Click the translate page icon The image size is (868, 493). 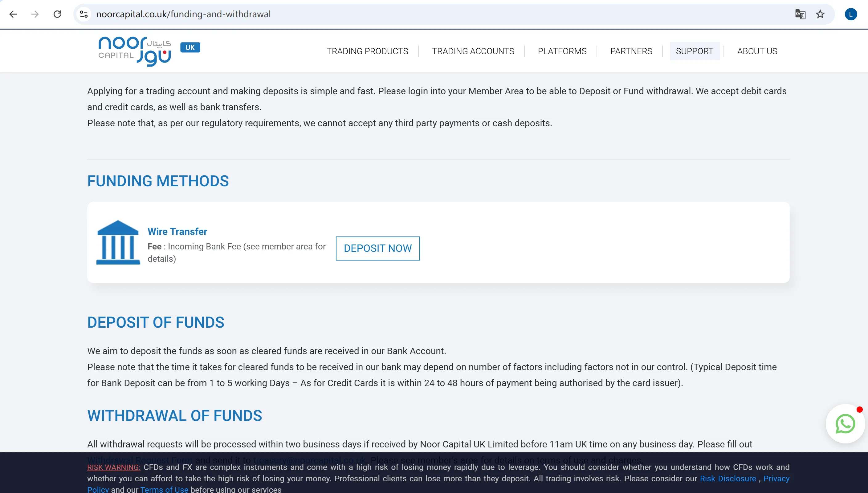pos(800,14)
